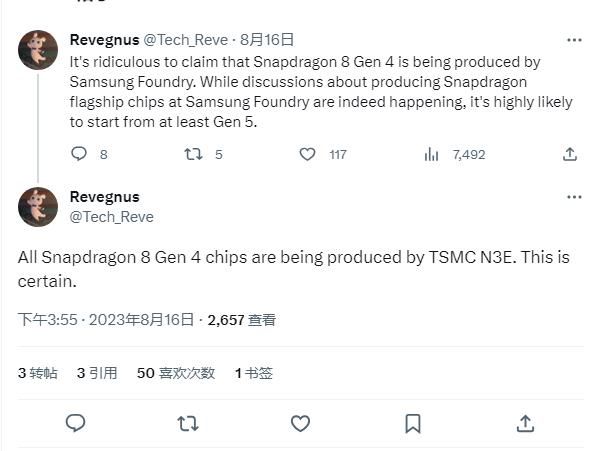Image resolution: width=600 pixels, height=451 pixels.
Task: Open more options menu on first tweet
Action: pos(574,40)
